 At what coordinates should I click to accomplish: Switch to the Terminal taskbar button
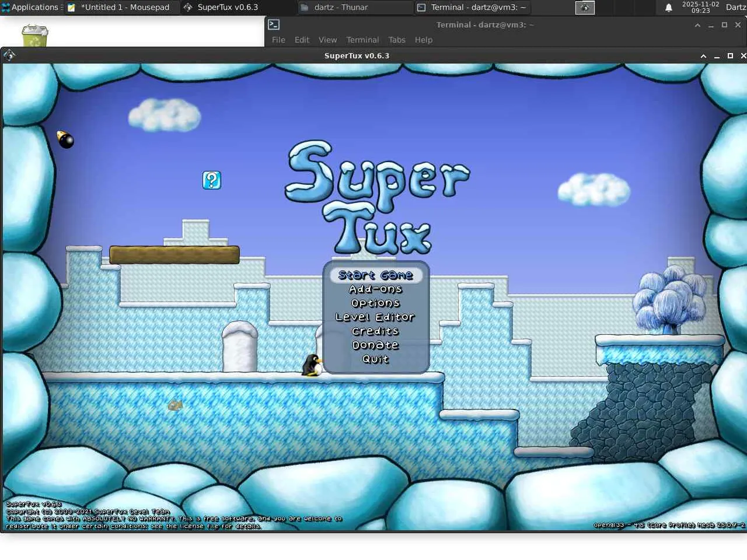[x=473, y=8]
